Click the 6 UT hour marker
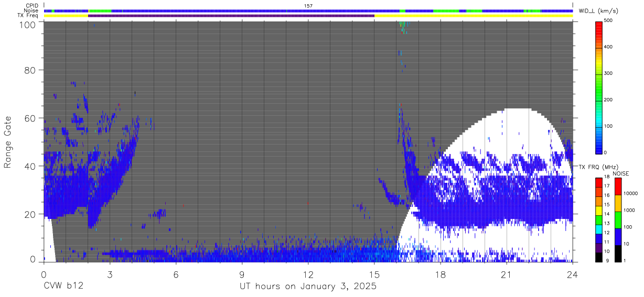The width and height of the screenshot is (644, 297). (176, 274)
